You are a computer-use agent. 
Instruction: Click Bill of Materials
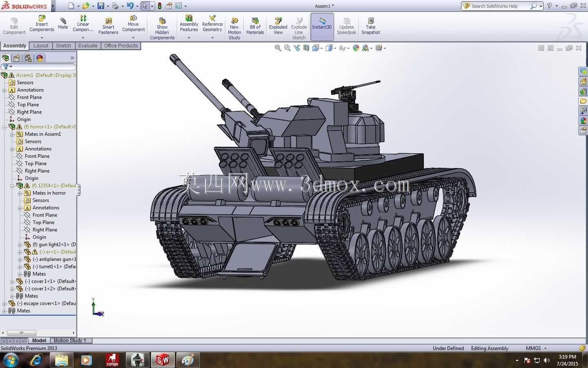255,27
